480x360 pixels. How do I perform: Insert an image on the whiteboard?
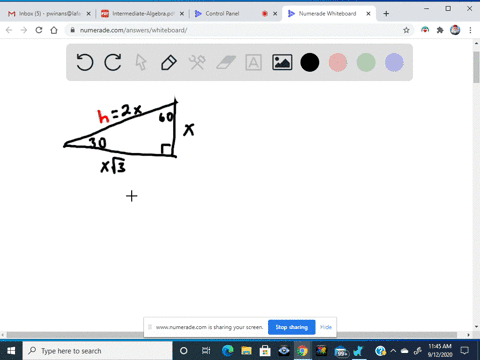tap(282, 62)
